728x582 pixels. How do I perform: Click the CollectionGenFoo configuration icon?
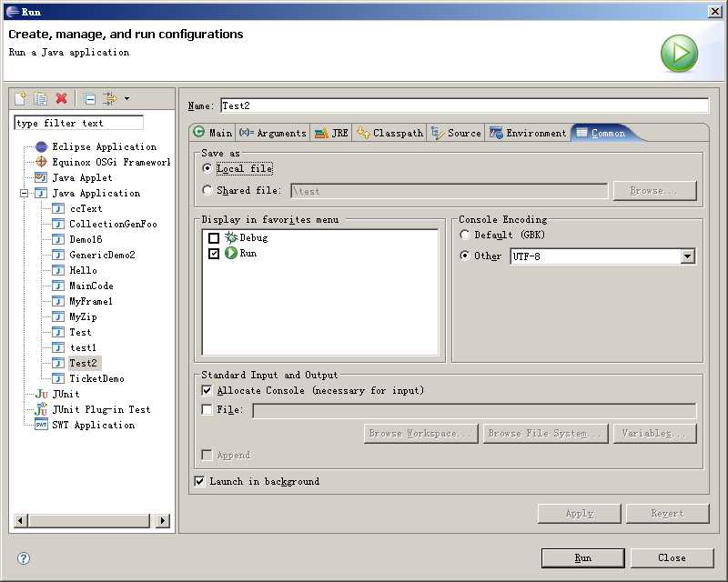click(x=58, y=224)
